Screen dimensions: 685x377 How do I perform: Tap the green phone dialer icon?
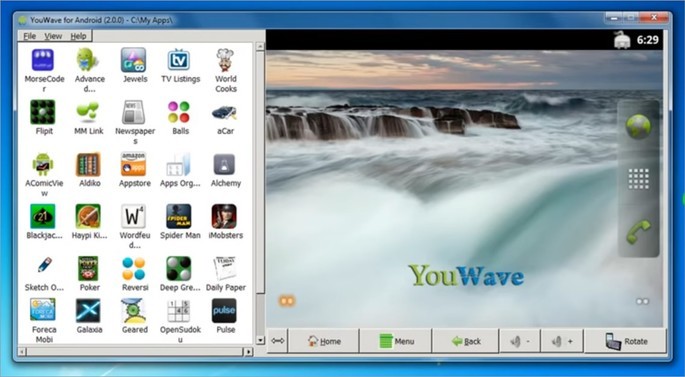(x=638, y=232)
